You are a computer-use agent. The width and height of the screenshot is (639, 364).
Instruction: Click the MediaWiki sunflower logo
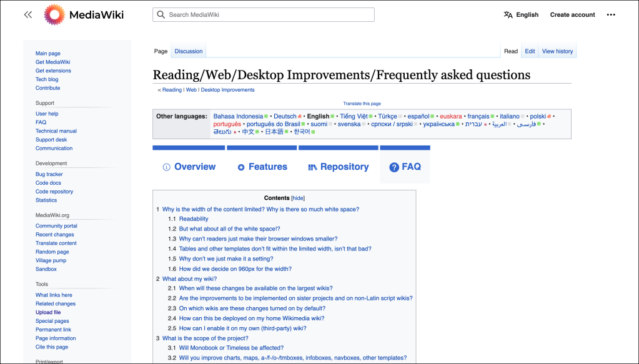click(x=54, y=14)
